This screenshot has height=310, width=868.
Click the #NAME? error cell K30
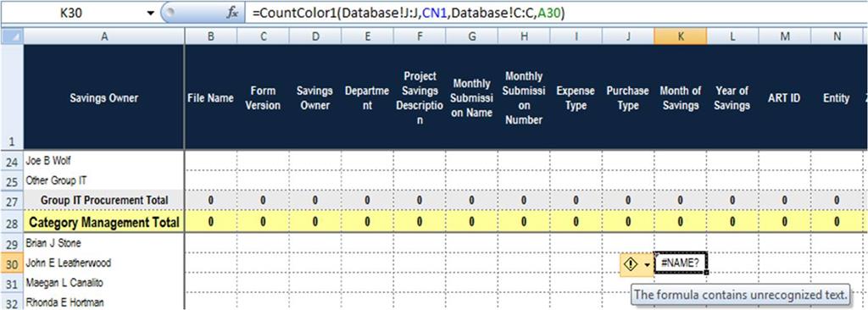point(680,263)
